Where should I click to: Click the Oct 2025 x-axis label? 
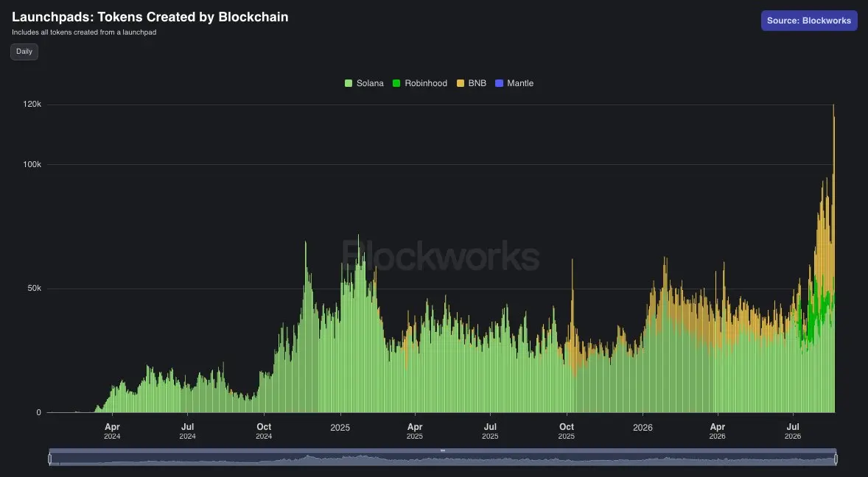point(567,431)
